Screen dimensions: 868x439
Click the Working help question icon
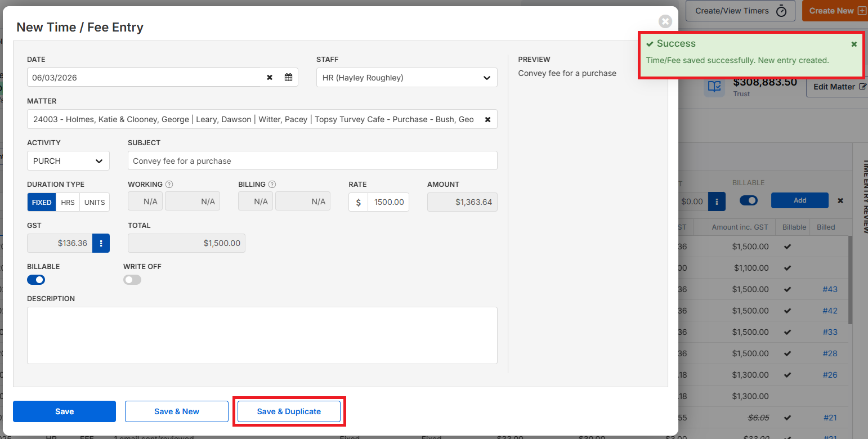pyautogui.click(x=169, y=184)
